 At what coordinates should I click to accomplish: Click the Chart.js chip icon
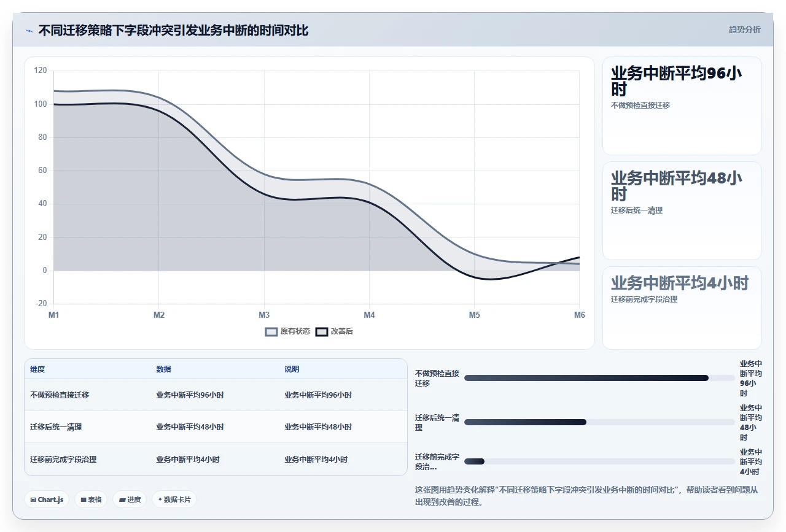(33, 499)
